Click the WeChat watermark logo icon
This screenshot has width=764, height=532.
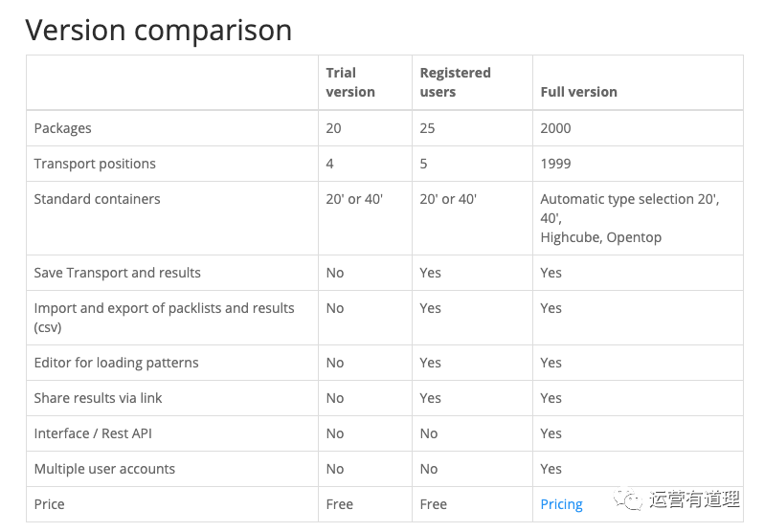tap(628, 499)
